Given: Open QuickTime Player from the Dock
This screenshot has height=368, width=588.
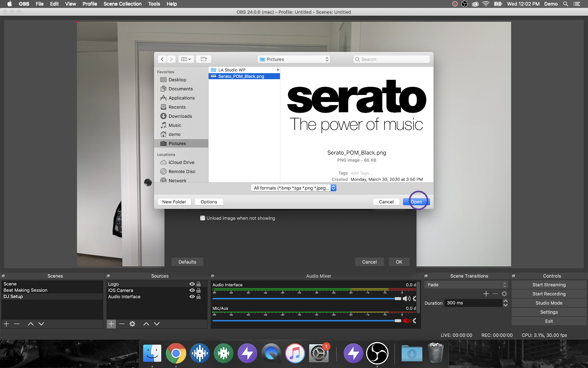Looking at the screenshot, I should tap(271, 353).
